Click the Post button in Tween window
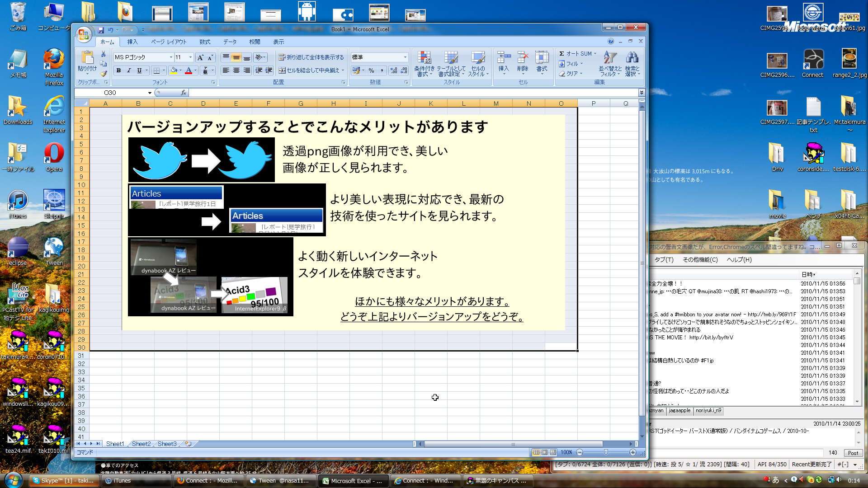The image size is (868, 488). [x=853, y=453]
